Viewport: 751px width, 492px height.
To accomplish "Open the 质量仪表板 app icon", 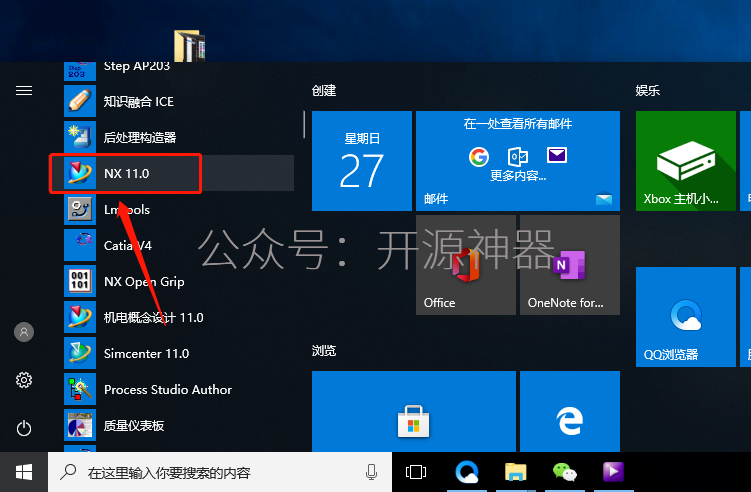I will 80,425.
